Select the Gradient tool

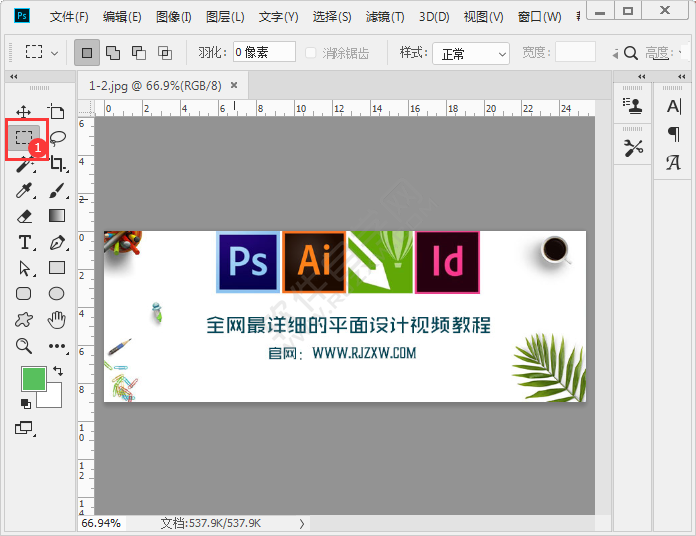pos(57,216)
